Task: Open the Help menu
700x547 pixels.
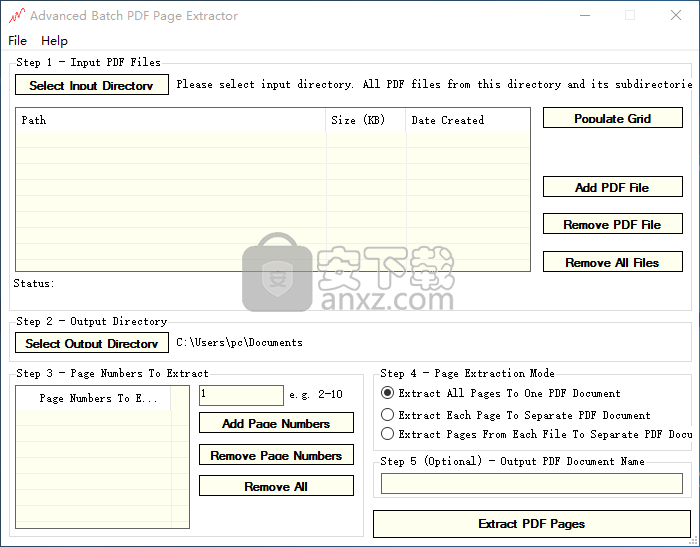Action: click(54, 41)
